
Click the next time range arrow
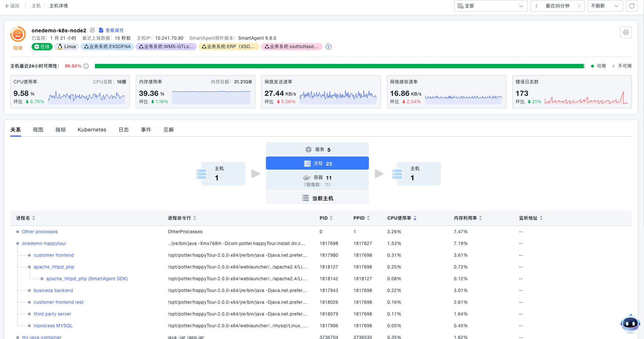coord(579,6)
